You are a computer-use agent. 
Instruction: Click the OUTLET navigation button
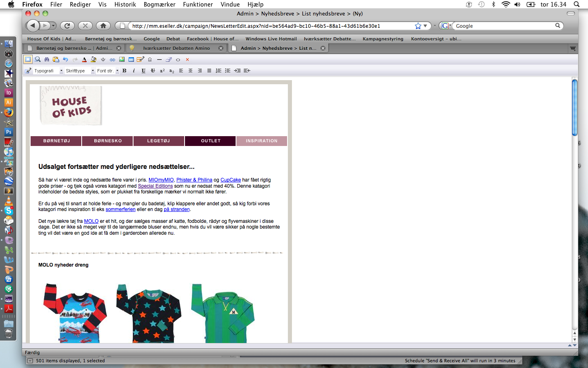[x=210, y=141]
